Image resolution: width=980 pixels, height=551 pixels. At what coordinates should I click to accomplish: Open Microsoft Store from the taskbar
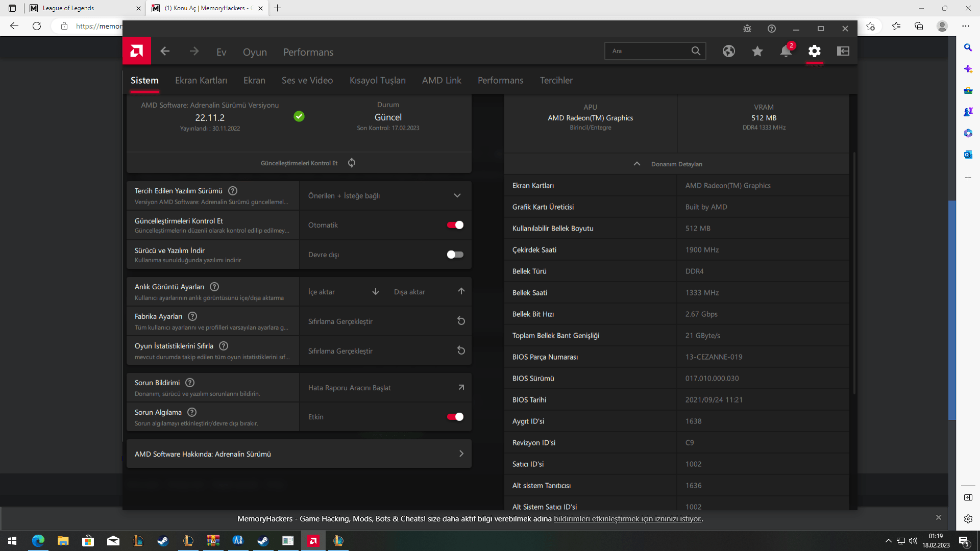tap(88, 541)
